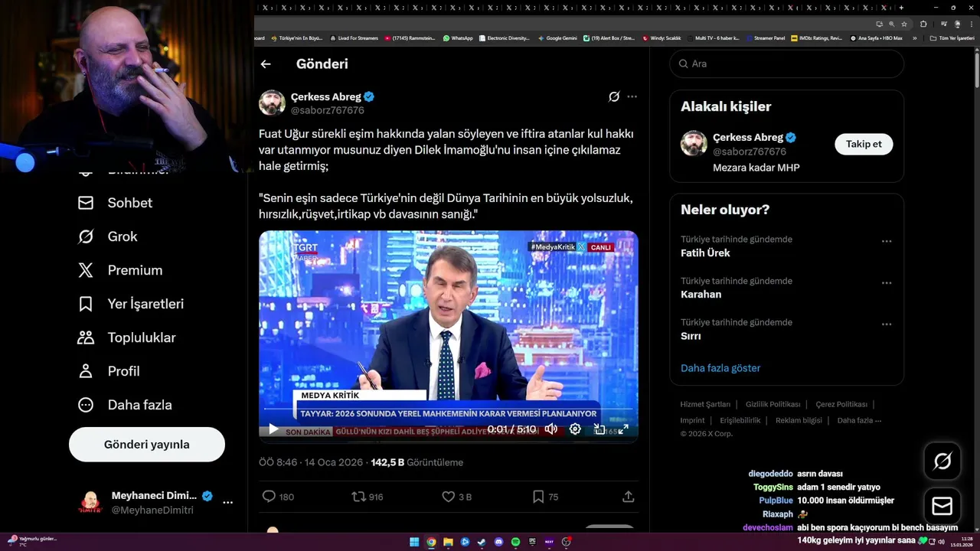The width and height of the screenshot is (980, 551).
Task: Open the Karahan trending topic
Action: pos(701,295)
